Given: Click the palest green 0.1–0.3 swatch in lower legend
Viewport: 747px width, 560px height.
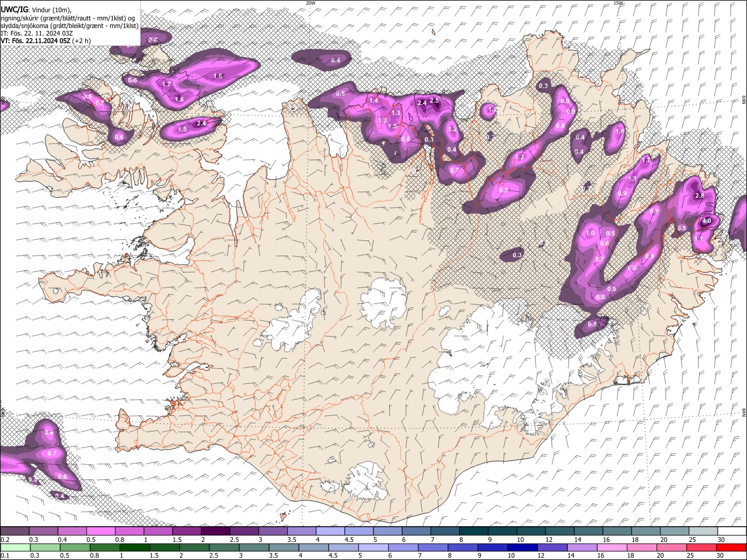Looking at the screenshot, I should pos(15,548).
